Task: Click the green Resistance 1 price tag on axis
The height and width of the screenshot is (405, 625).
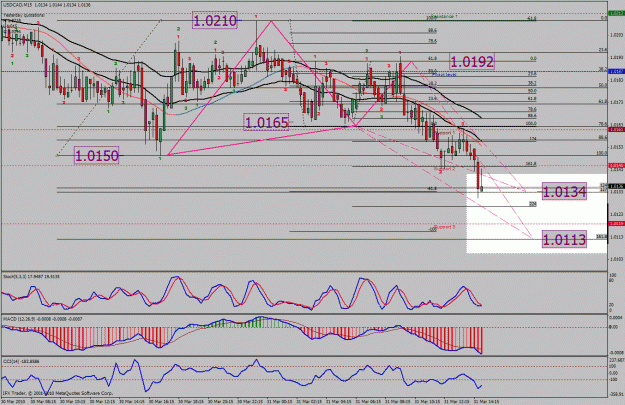Action: [616, 14]
